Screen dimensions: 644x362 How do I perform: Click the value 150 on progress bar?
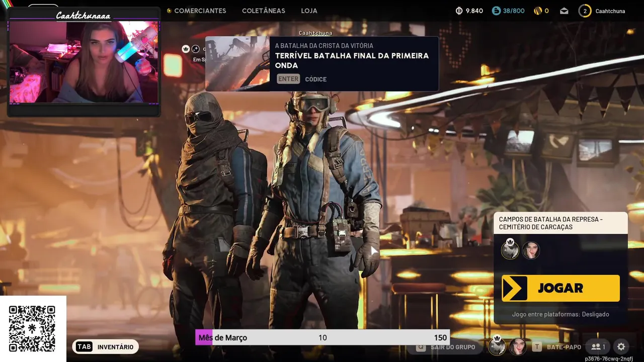point(440,338)
